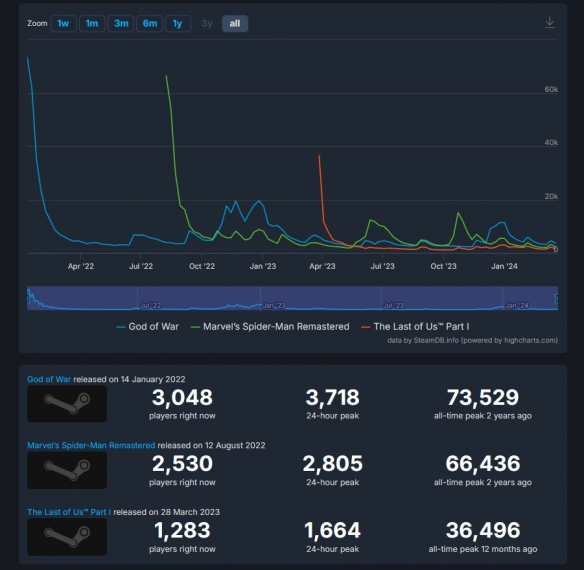584x570 pixels.
Task: Click the Apr '22 axis label
Action: tap(81, 266)
